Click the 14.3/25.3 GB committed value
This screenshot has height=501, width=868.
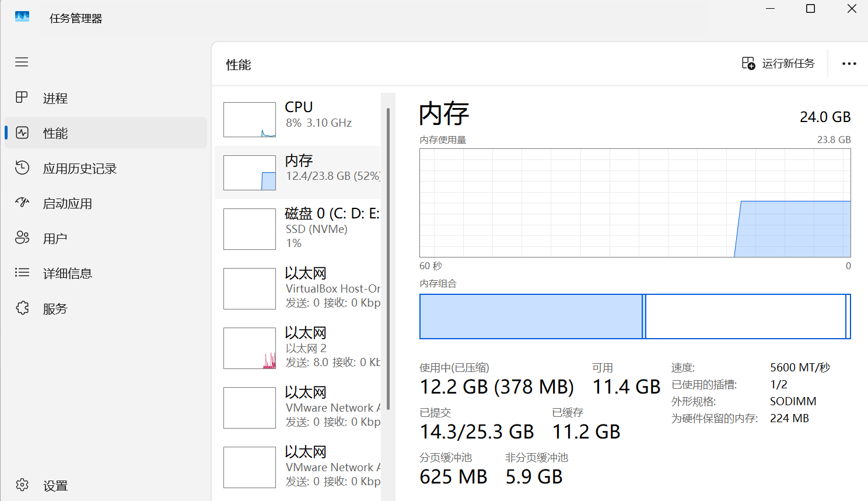click(x=477, y=432)
